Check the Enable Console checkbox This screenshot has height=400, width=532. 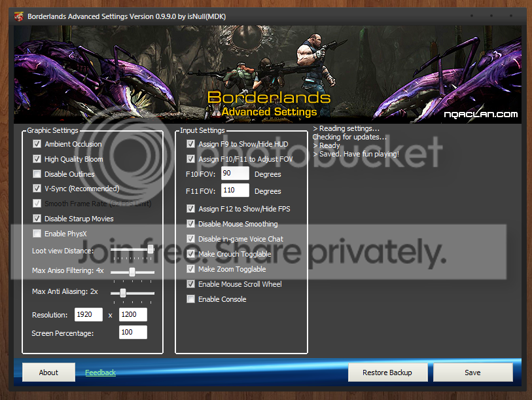point(190,299)
